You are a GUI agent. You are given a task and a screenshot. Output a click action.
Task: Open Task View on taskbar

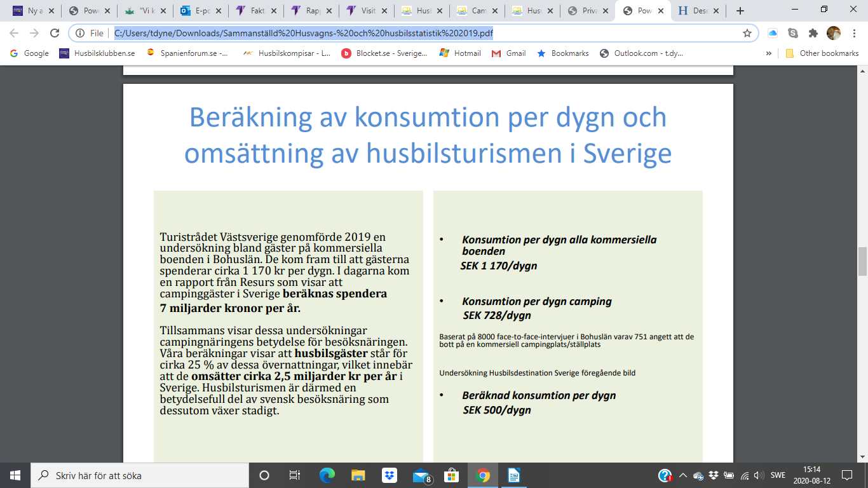(x=295, y=475)
